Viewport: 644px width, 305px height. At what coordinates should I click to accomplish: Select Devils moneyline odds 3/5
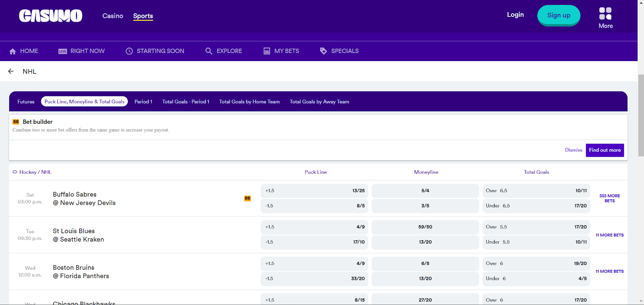(x=425, y=206)
